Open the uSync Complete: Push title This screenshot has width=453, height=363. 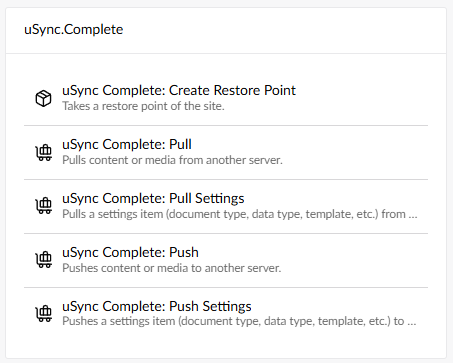(x=130, y=252)
